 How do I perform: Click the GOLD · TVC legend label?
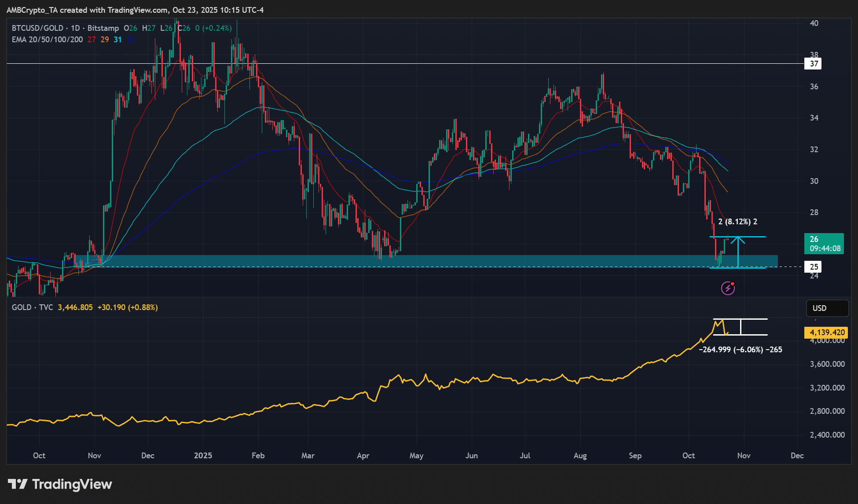coord(32,307)
